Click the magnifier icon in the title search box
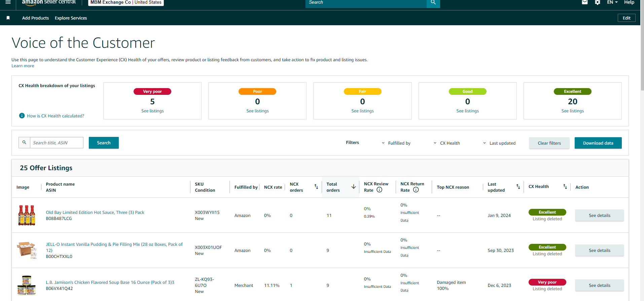644x301 pixels. tap(24, 143)
